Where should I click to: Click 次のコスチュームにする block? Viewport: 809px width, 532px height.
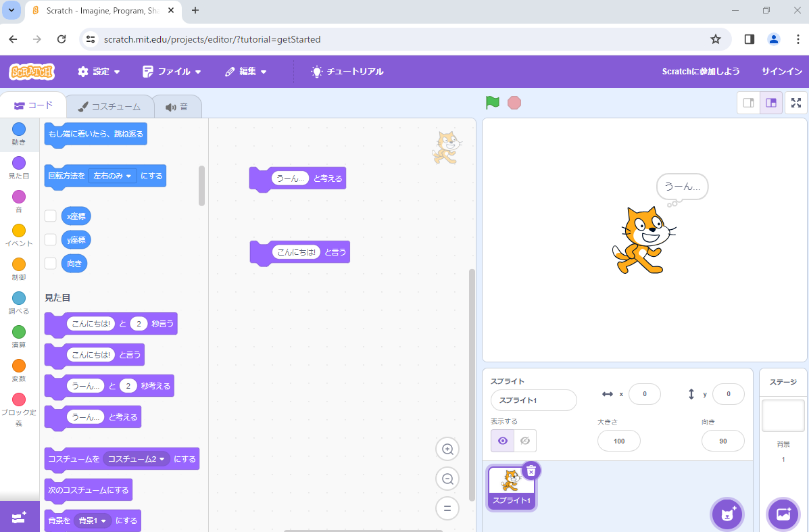(x=89, y=489)
